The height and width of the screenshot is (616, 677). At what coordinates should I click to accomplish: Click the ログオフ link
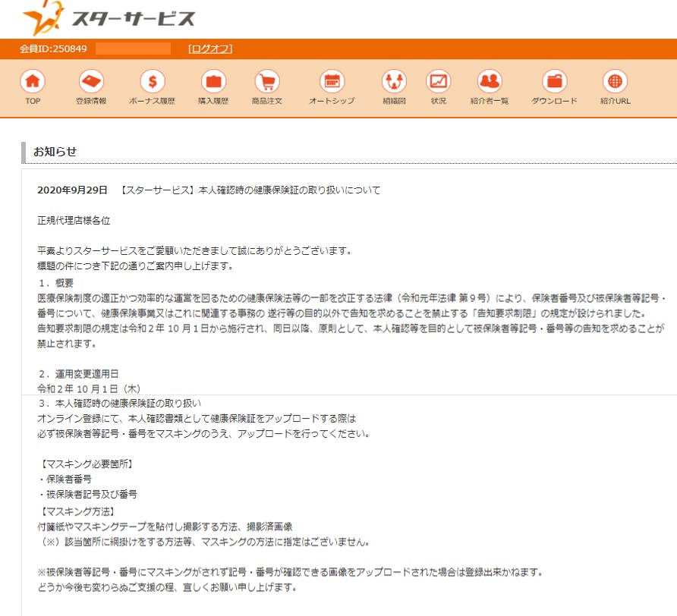(x=209, y=49)
